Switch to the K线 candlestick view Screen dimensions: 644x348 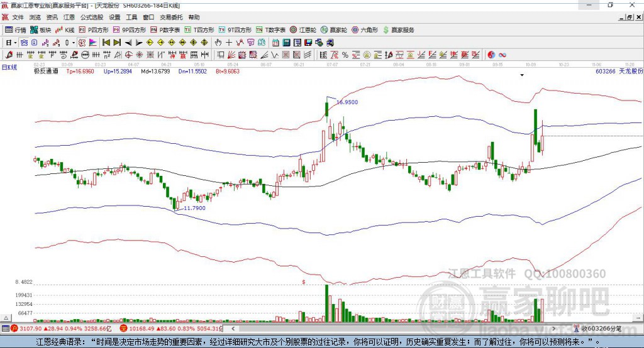(65, 30)
